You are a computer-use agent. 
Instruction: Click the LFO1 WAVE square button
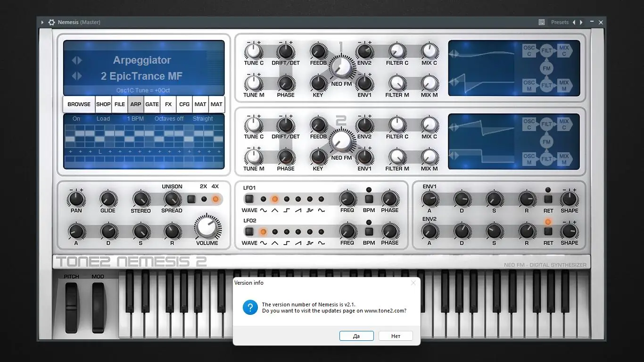click(x=249, y=199)
